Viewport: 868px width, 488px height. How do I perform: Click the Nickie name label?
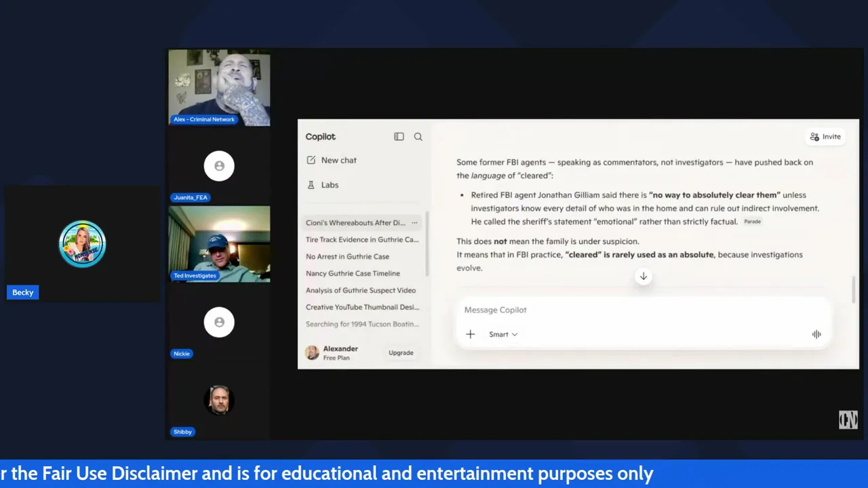[182, 354]
